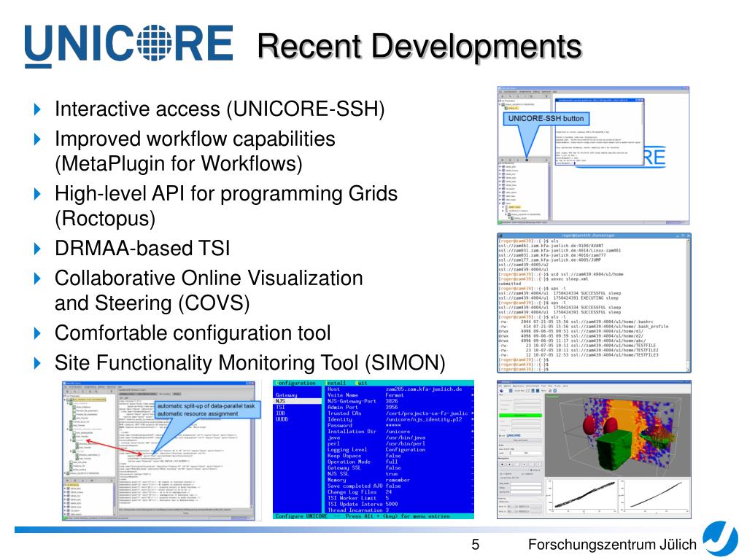Open the Install menu in config tool
This screenshot has width=747, height=560.
pyautogui.click(x=336, y=383)
